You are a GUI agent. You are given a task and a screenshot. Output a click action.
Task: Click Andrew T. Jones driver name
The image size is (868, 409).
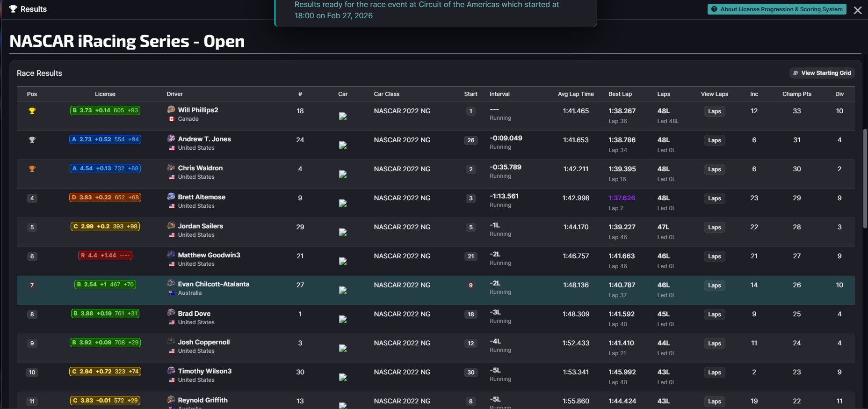(204, 139)
